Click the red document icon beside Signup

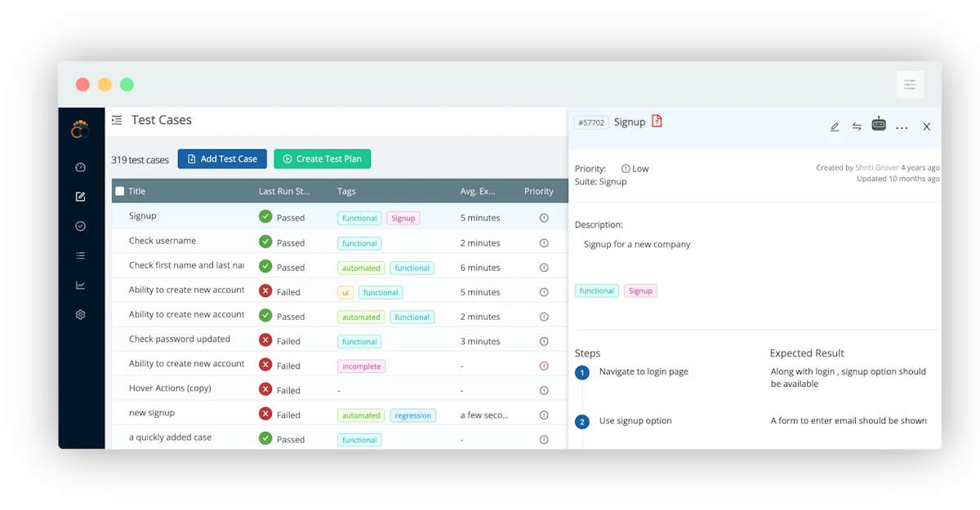click(657, 122)
